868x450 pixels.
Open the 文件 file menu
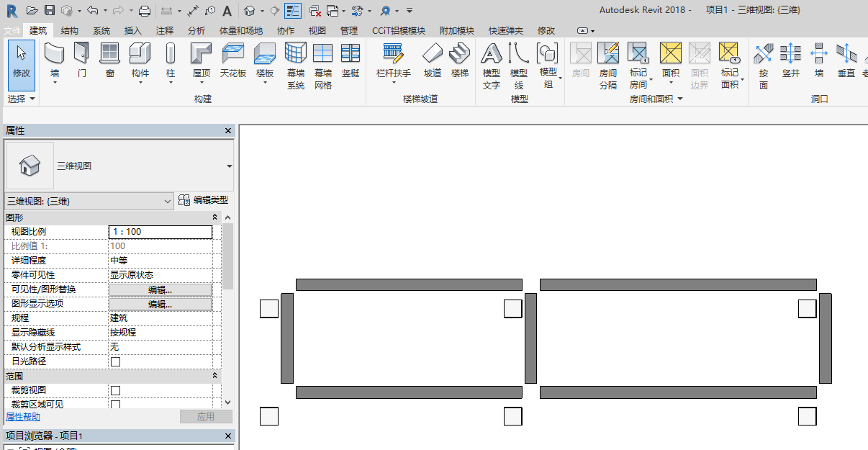[12, 31]
